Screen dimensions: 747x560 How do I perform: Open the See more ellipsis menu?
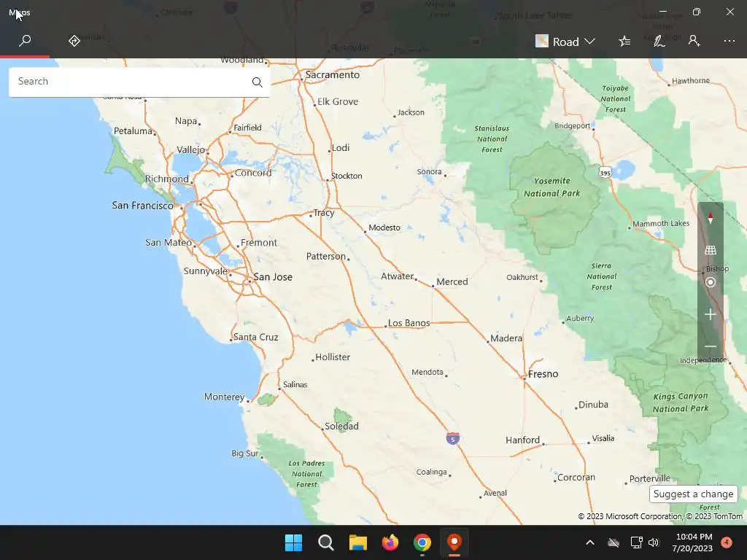click(x=729, y=41)
